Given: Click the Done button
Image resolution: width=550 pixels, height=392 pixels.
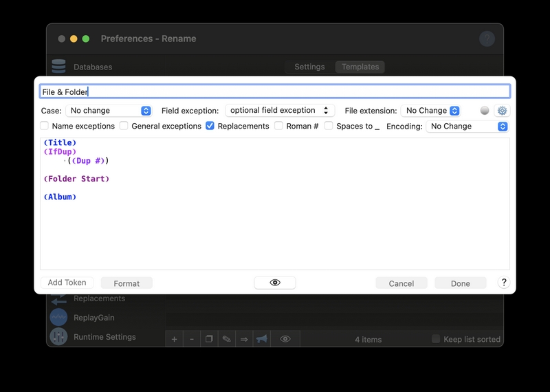Looking at the screenshot, I should [x=460, y=283].
